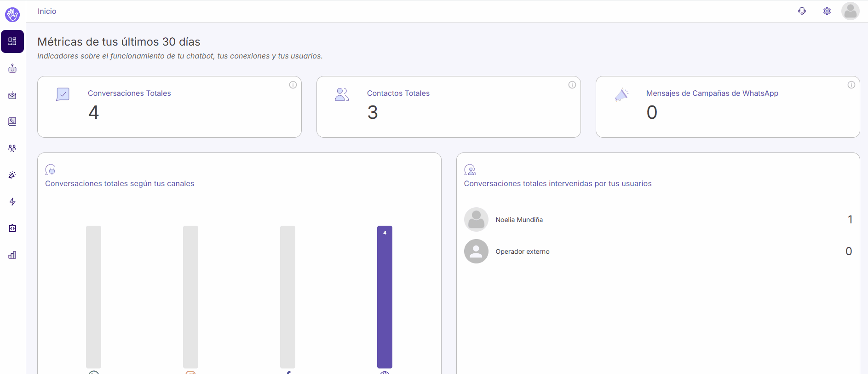Click the Noelia Mundiña name
The image size is (868, 374).
click(519, 220)
